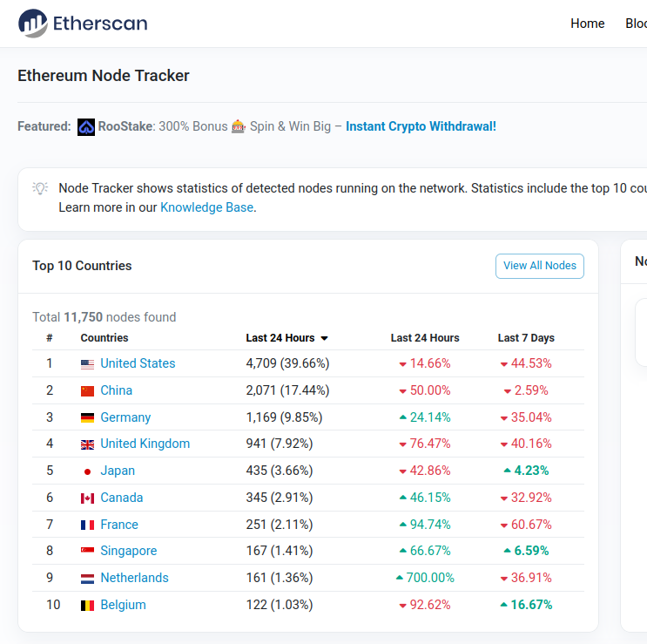The width and height of the screenshot is (647, 644).
Task: Click the 6.59% Singapore seven-day value
Action: (526, 551)
